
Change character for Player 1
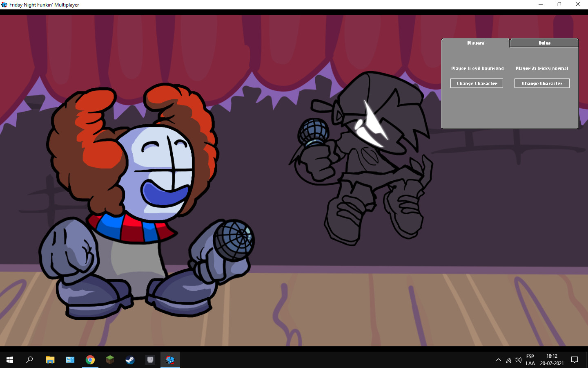coord(477,83)
